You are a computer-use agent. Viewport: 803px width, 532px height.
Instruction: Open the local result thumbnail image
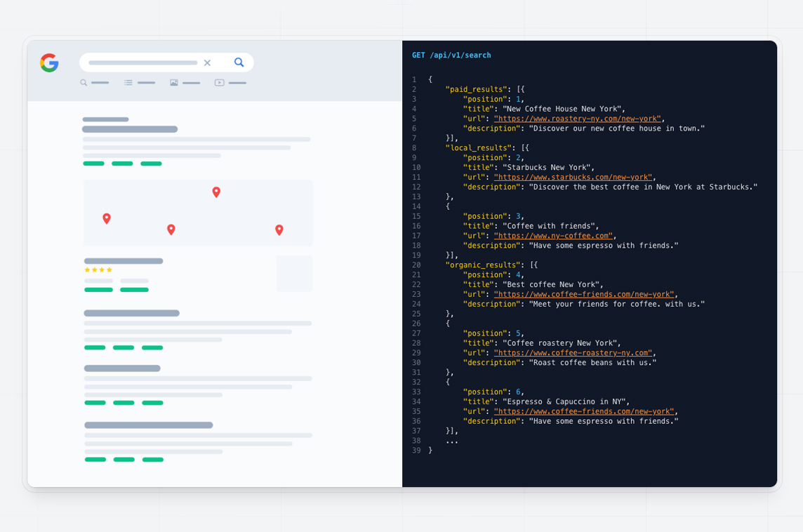point(294,273)
